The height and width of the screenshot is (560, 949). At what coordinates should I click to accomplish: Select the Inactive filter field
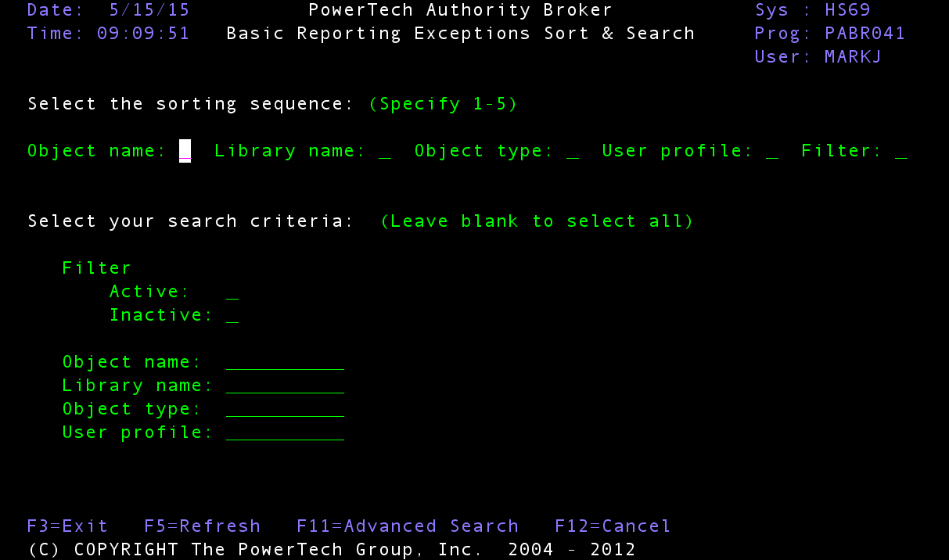[x=232, y=315]
